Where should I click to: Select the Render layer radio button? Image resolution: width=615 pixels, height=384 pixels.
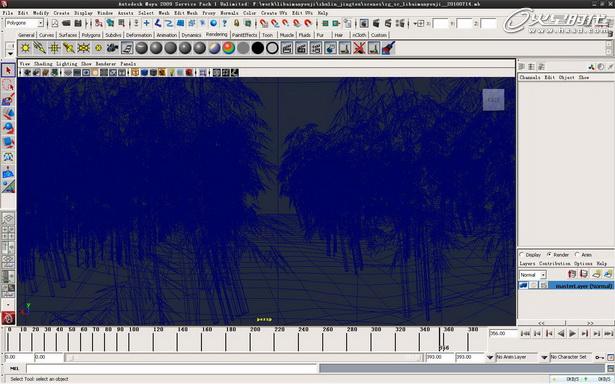pos(549,255)
